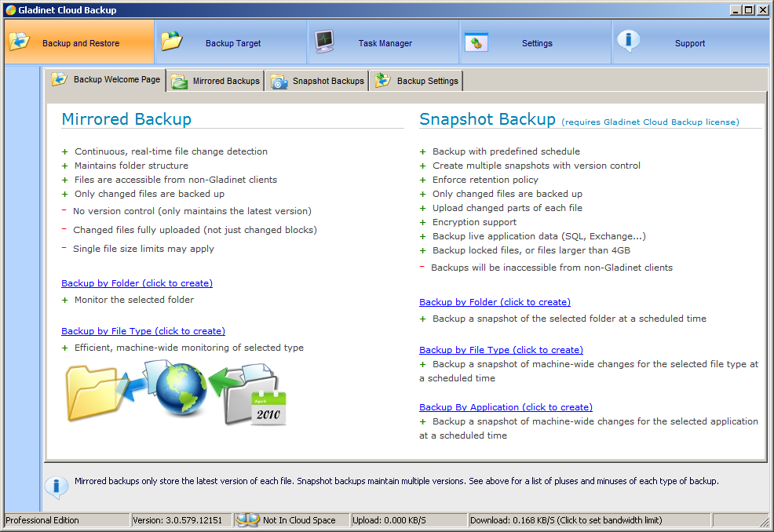Image resolution: width=774 pixels, height=532 pixels.
Task: Click the Backup and Restore folder icon
Action: click(20, 42)
